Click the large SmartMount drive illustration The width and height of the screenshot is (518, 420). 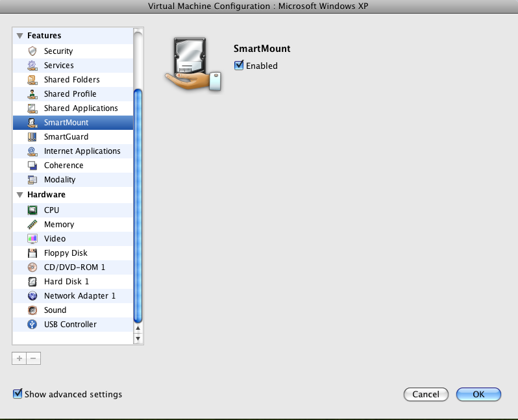(x=193, y=64)
